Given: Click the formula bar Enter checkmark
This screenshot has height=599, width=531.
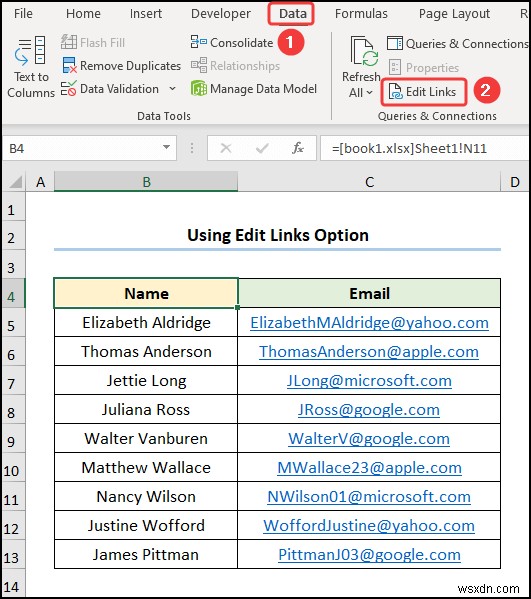Looking at the screenshot, I should coord(262,148).
